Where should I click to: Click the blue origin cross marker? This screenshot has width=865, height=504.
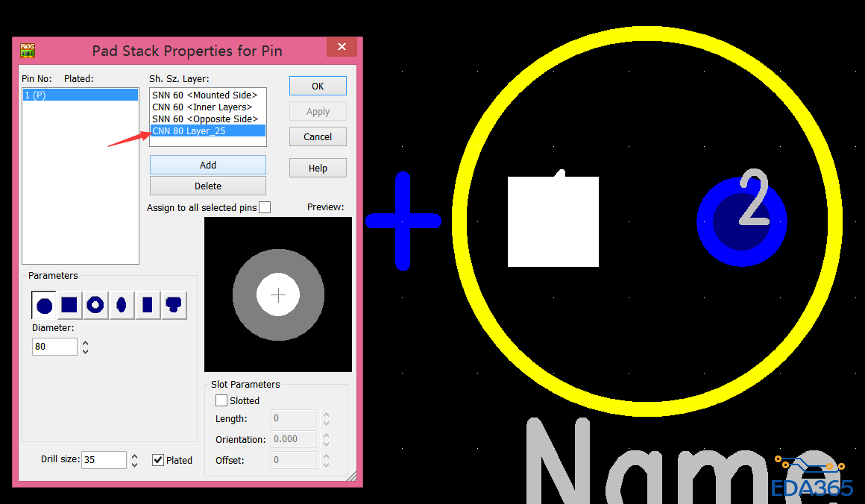click(x=403, y=221)
